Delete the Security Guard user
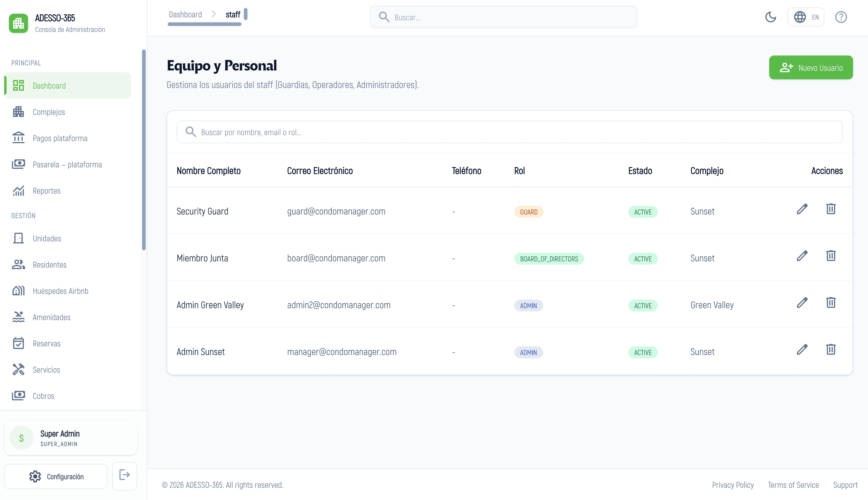Viewport: 868px width, 500px height. 831,209
